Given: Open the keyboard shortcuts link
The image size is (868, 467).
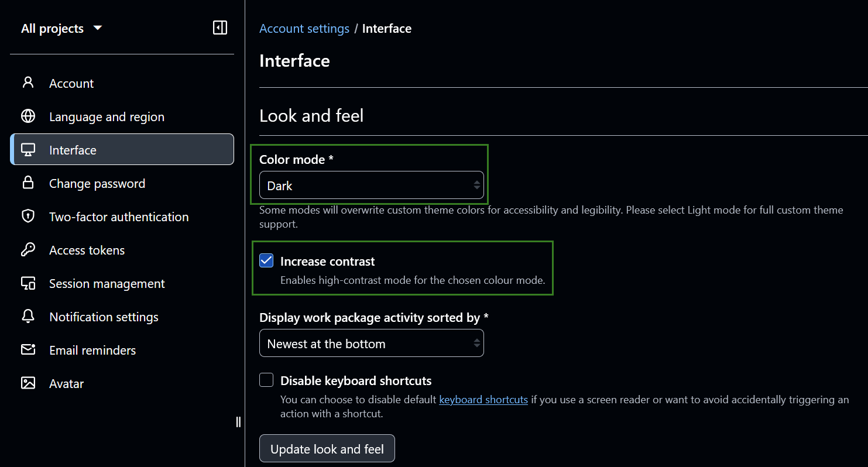Looking at the screenshot, I should 483,399.
